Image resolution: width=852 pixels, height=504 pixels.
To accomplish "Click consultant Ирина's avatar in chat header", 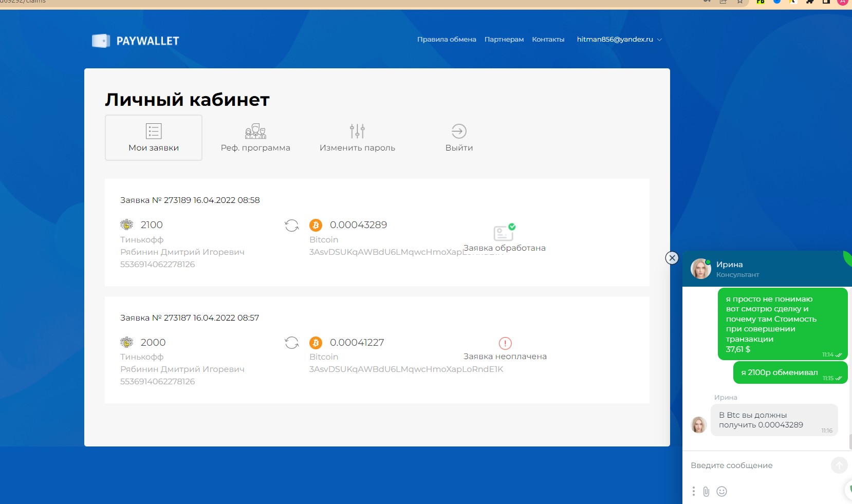I will click(700, 269).
